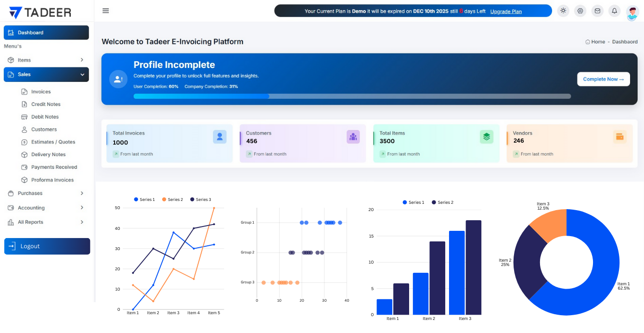Click the Vendors card wallet icon
This screenshot has height=333, width=644.
point(620,137)
